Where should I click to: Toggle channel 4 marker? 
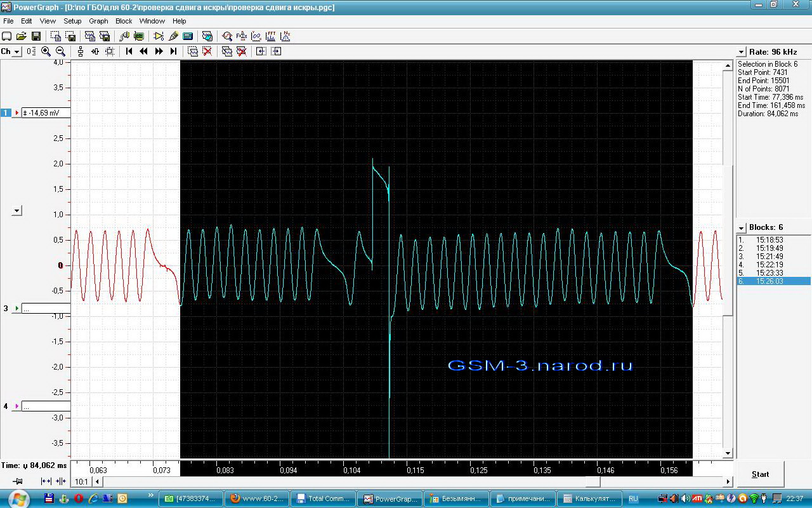(x=6, y=406)
